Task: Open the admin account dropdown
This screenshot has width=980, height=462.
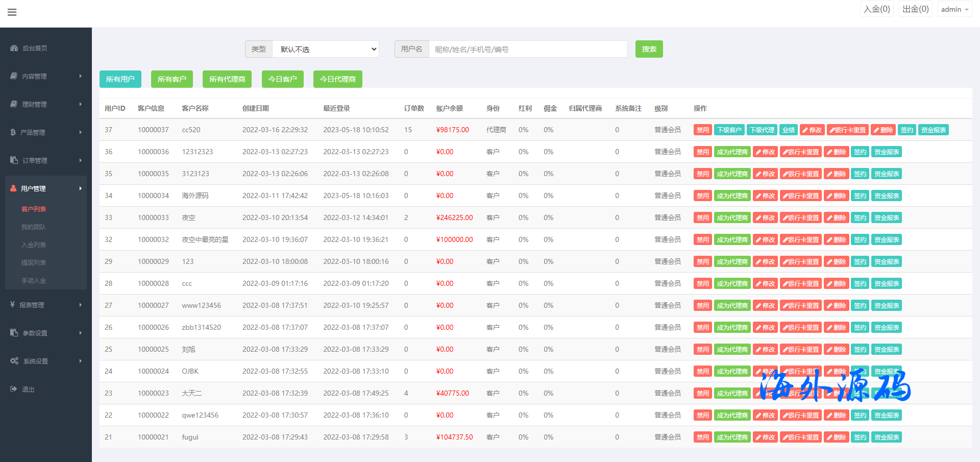Action: (x=954, y=9)
